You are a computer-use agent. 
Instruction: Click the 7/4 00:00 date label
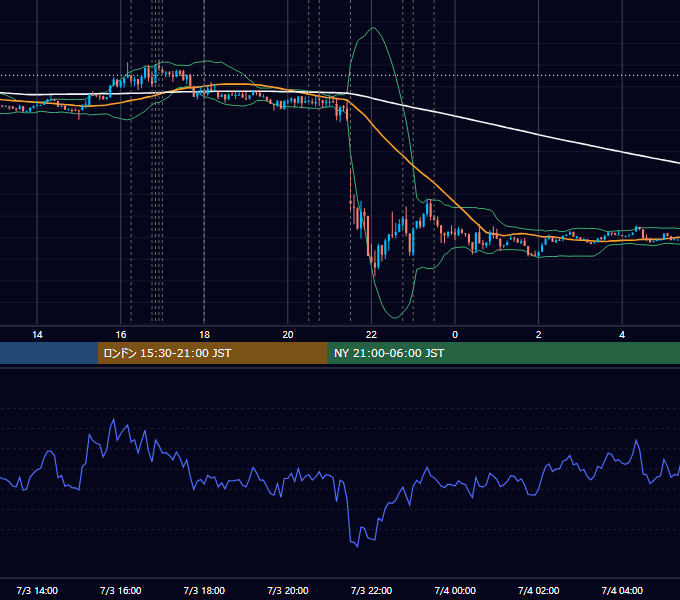pos(455,590)
